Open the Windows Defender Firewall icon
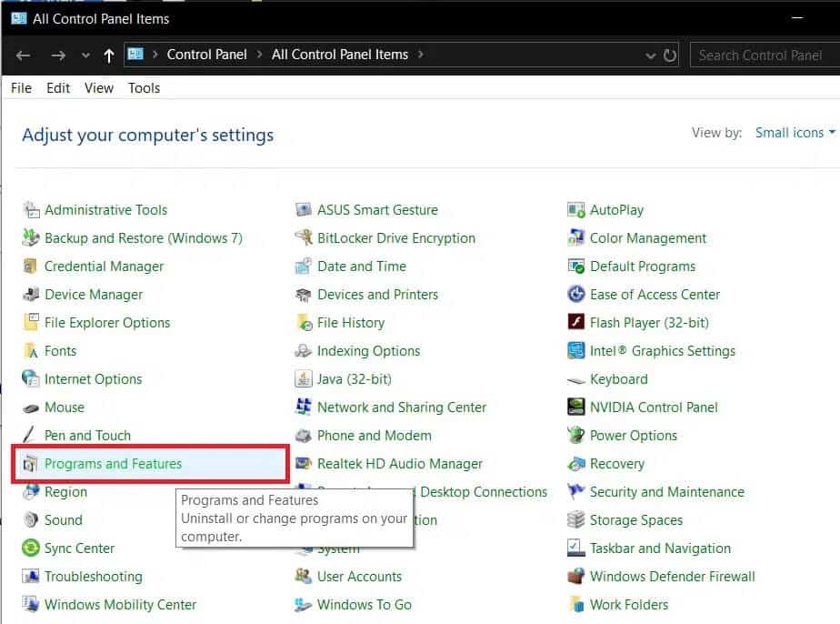Viewport: 840px width, 624px height. 576,577
